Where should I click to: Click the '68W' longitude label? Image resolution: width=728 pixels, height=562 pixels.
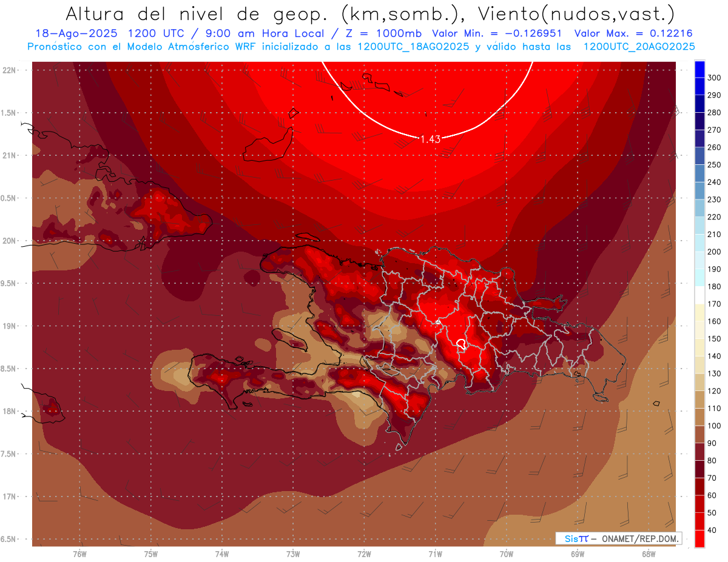pyautogui.click(x=649, y=554)
